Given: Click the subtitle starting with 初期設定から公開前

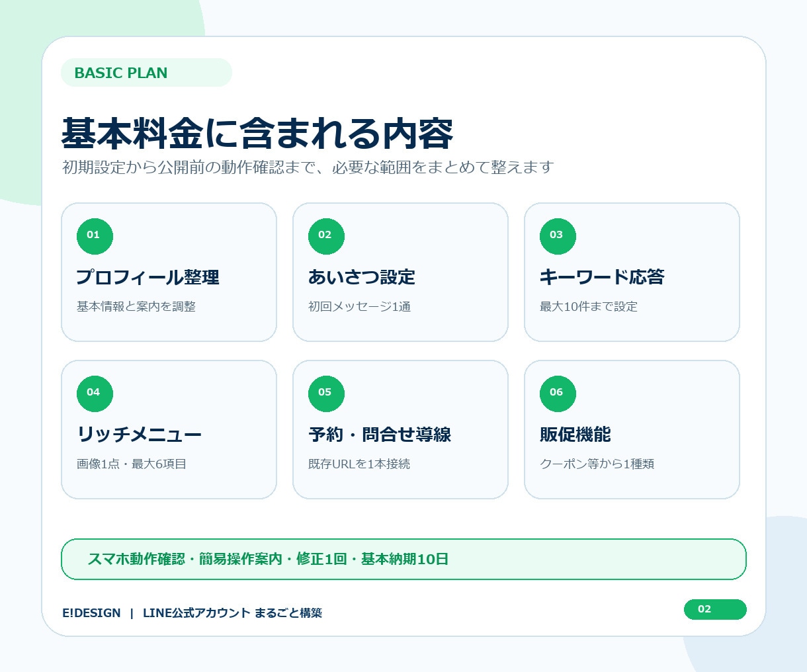Looking at the screenshot, I should click(x=308, y=167).
